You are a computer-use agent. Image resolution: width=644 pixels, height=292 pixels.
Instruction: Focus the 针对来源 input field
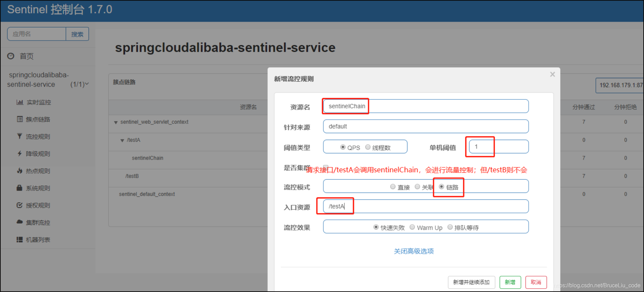[426, 126]
